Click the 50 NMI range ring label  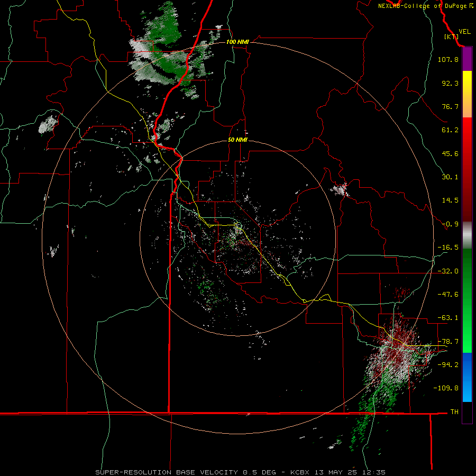[x=237, y=140]
